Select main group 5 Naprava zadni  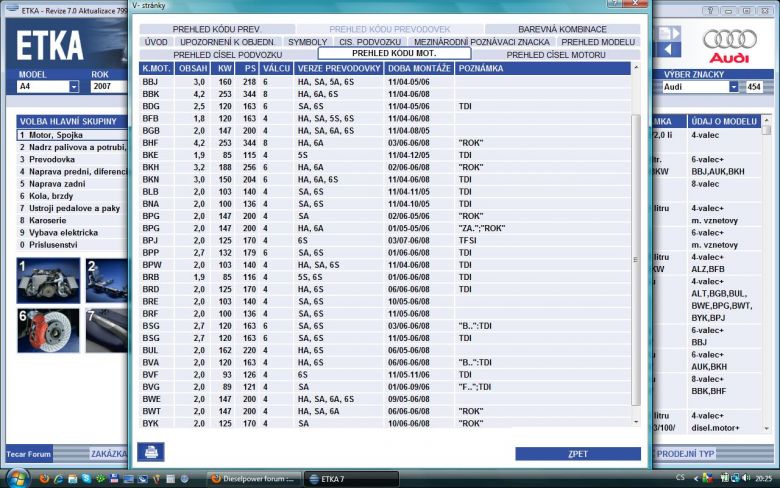click(72, 184)
